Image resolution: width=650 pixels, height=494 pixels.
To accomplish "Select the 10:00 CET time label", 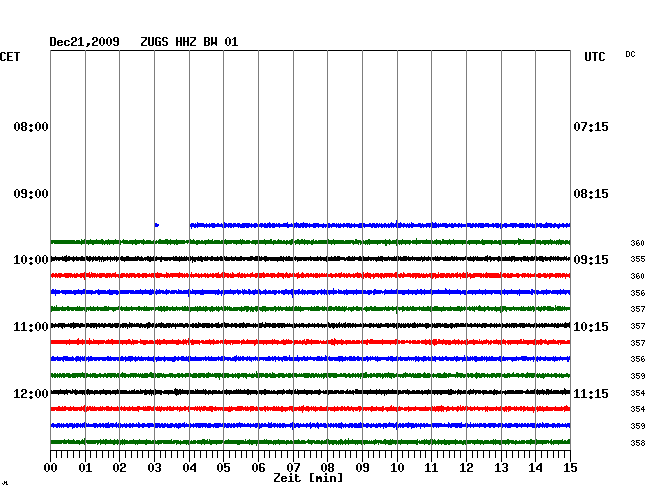I will pos(31,260).
